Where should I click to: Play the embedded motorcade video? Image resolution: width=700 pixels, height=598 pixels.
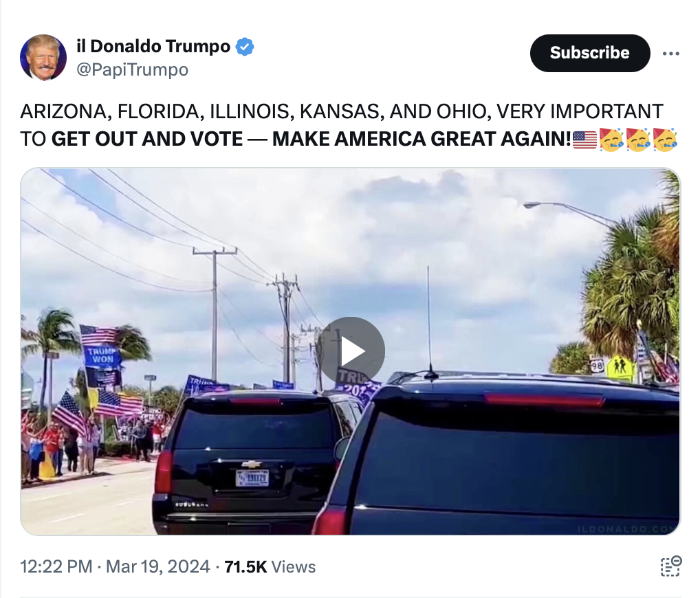tap(351, 351)
